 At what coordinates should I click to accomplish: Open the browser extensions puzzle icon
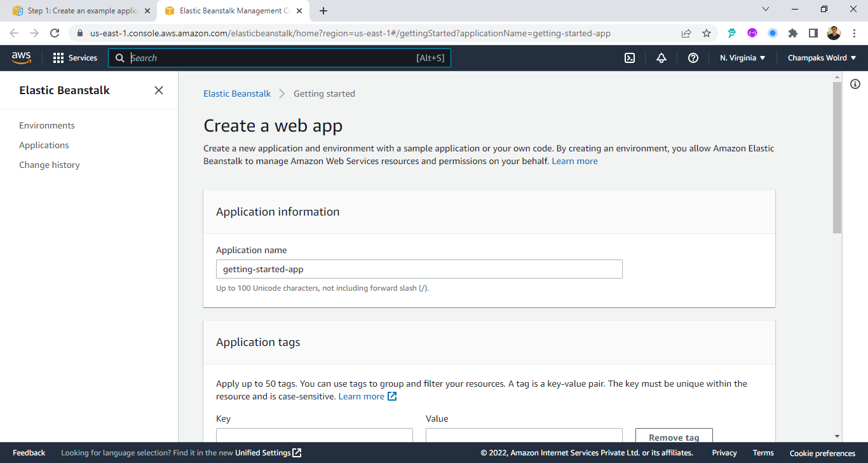792,33
